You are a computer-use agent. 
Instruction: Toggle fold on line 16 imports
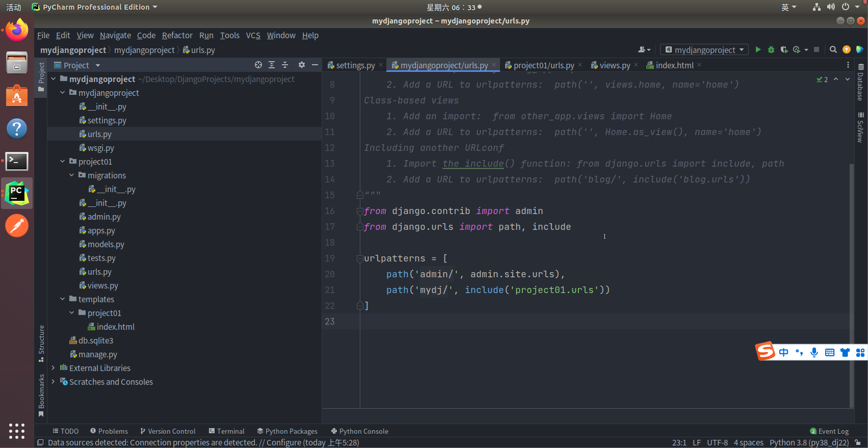360,211
